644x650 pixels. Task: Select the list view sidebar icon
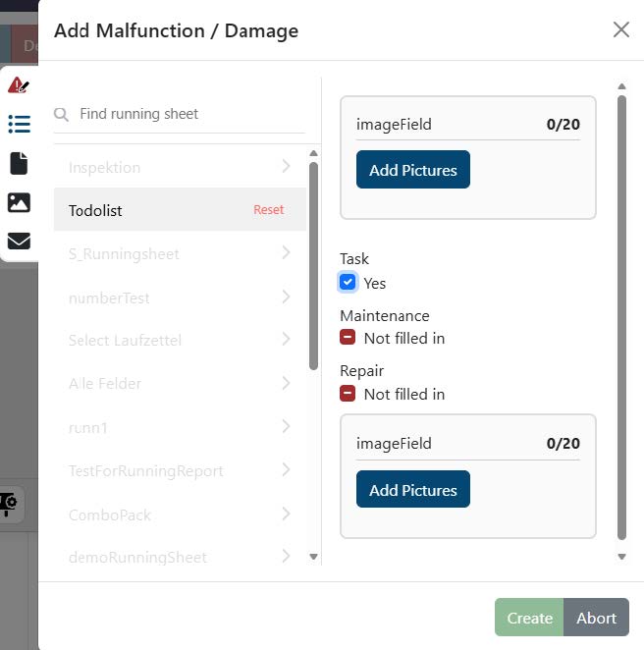19,124
